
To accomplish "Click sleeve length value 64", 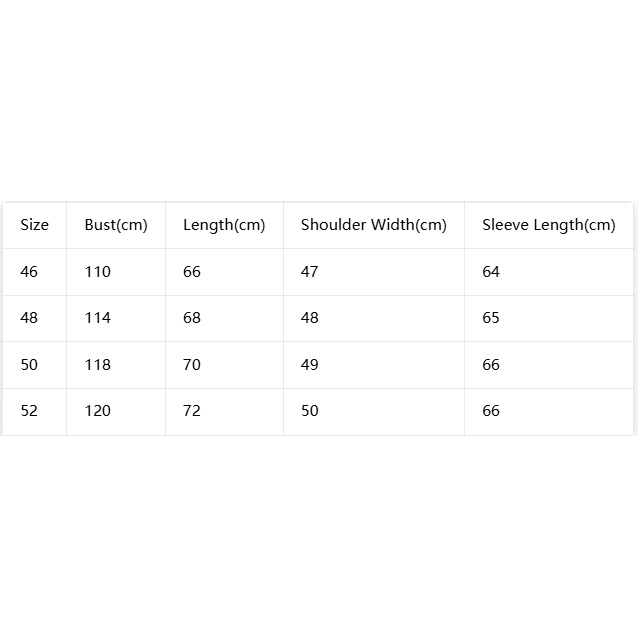I will (491, 271).
